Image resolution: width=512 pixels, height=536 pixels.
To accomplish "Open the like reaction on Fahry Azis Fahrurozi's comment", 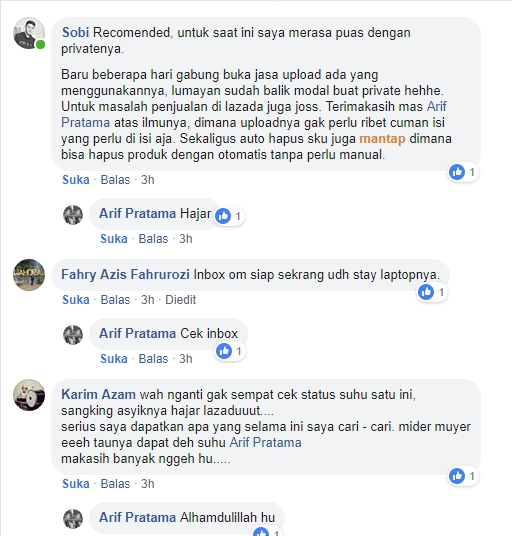I will pos(432,292).
